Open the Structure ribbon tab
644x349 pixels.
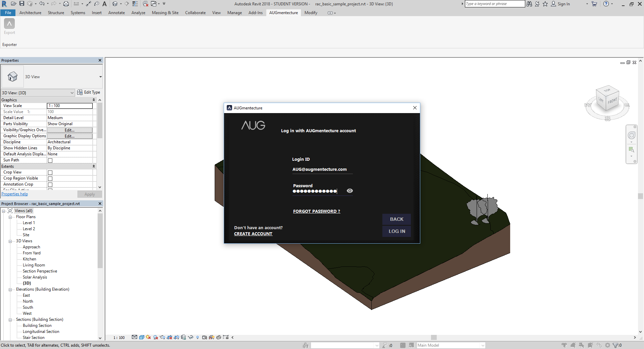pos(56,13)
